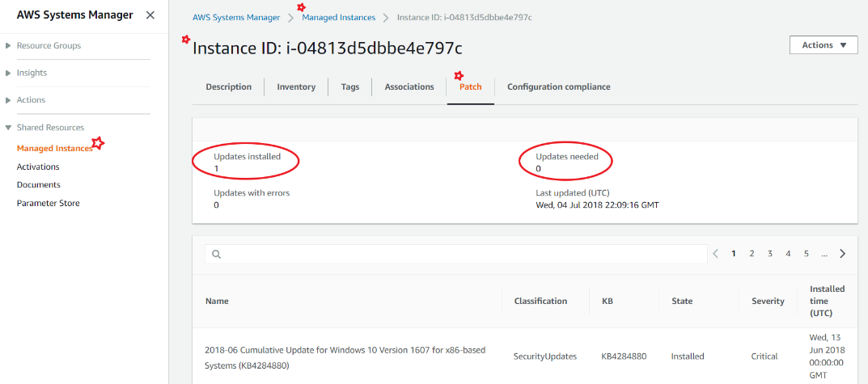Switch to the Associations tab
The image size is (868, 384).
point(409,87)
